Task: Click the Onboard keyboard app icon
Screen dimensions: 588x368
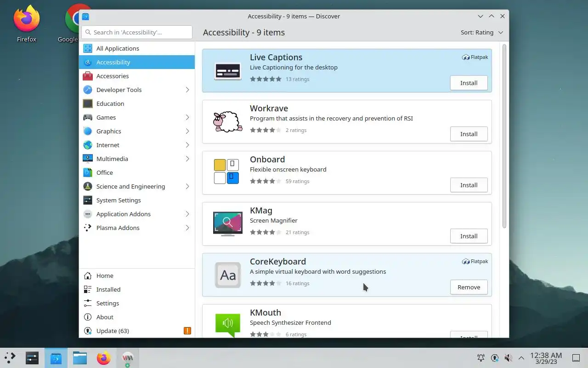Action: coord(226,172)
